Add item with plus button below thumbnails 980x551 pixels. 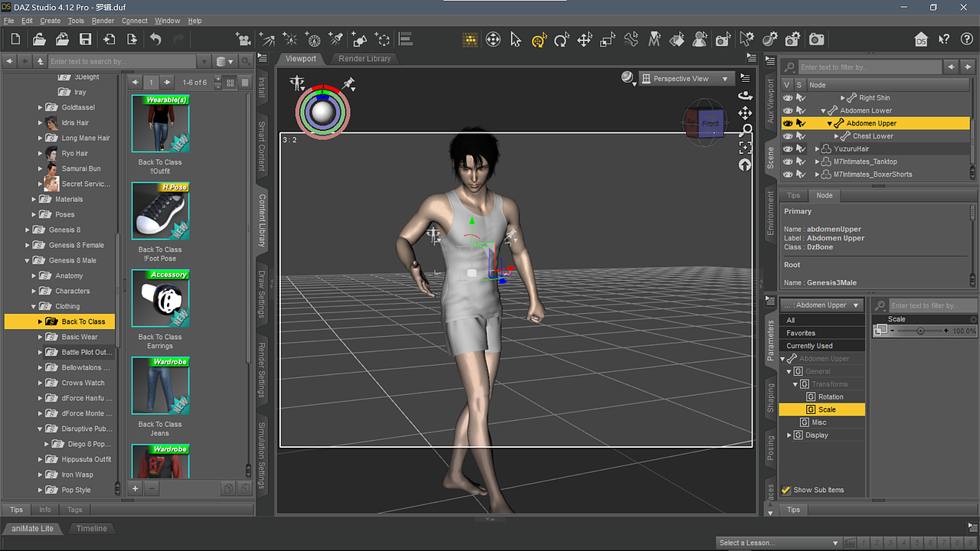click(136, 488)
